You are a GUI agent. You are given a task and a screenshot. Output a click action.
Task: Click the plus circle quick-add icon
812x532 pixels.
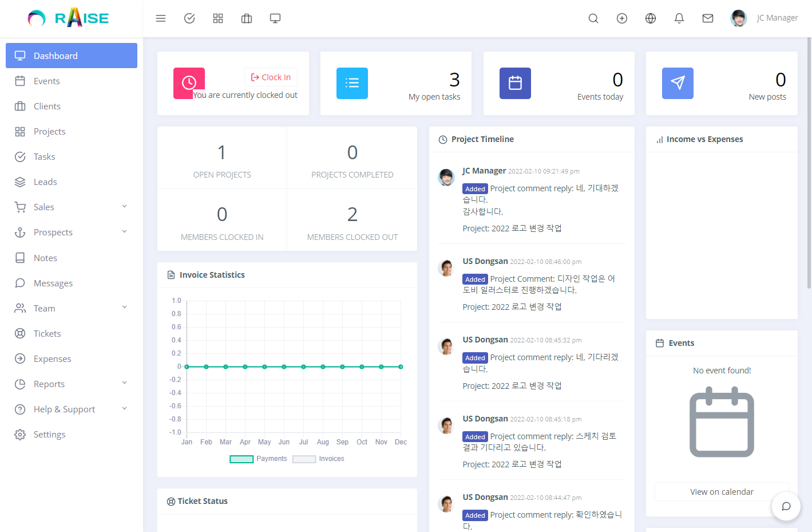(x=622, y=18)
